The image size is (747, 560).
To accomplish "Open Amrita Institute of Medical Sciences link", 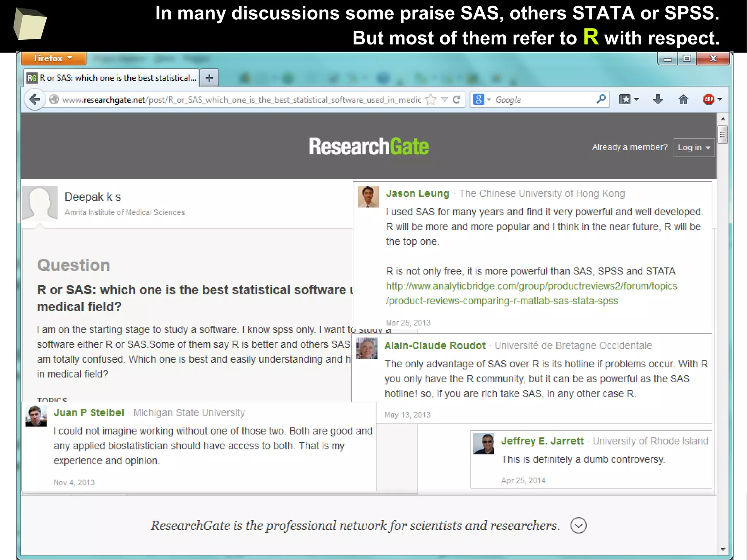I will tap(125, 212).
